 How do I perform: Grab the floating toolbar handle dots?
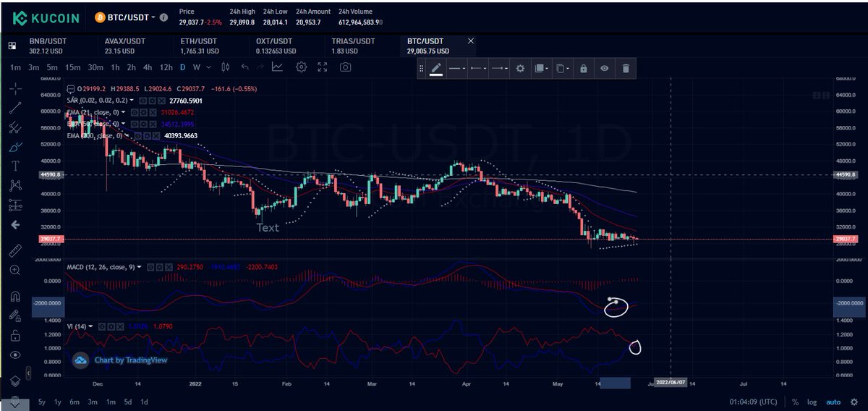tap(422, 69)
